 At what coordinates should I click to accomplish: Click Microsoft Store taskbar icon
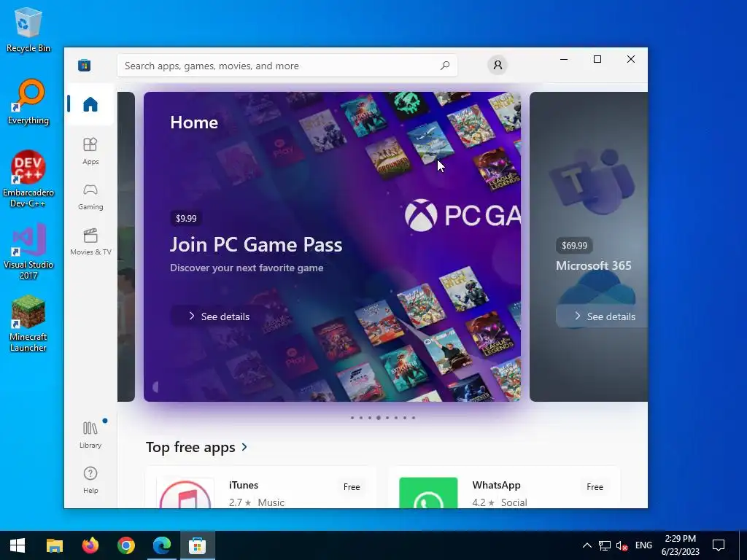click(197, 545)
